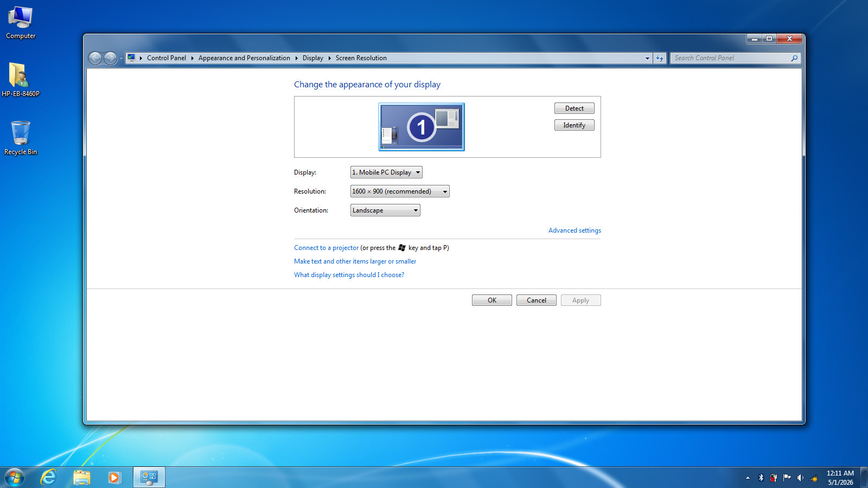Screen dimensions: 868x488
Task: Expand arrow after Appearance and Personalization
Action: [296, 58]
